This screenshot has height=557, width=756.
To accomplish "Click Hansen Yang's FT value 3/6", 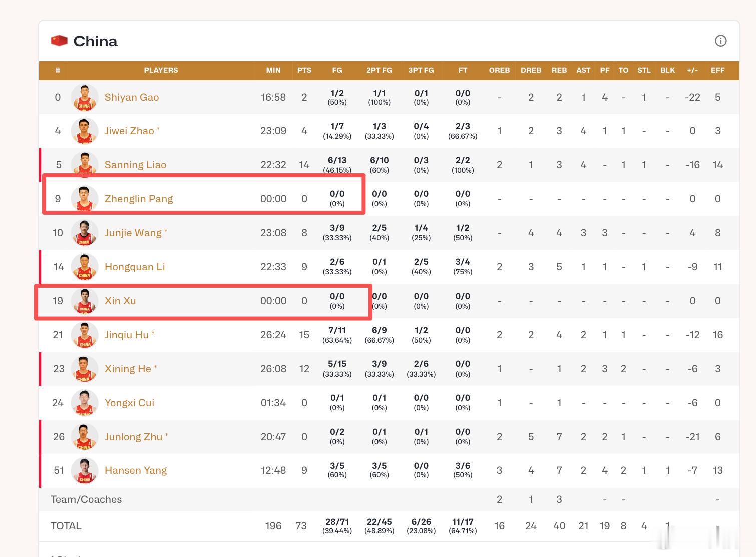I will pyautogui.click(x=463, y=466).
